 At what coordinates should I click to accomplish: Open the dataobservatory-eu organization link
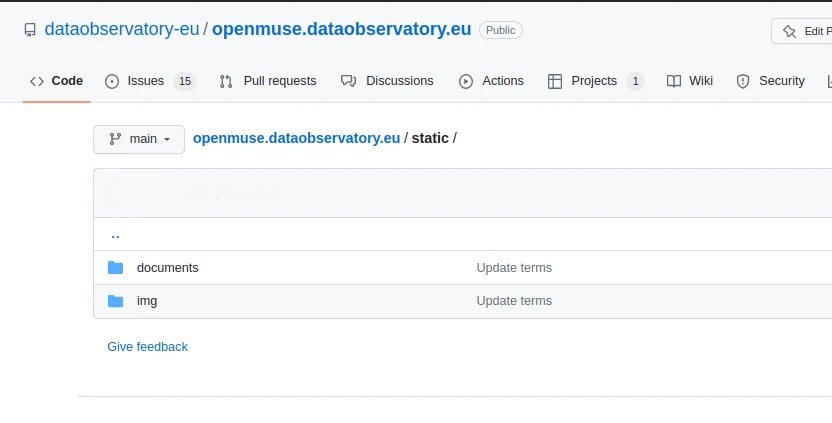tap(122, 29)
